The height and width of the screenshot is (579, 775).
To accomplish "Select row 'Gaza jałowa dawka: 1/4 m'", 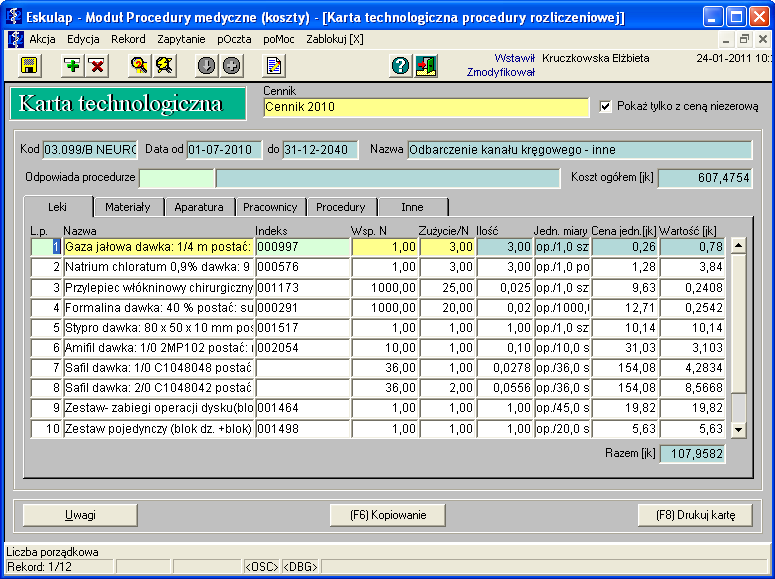I will click(378, 247).
